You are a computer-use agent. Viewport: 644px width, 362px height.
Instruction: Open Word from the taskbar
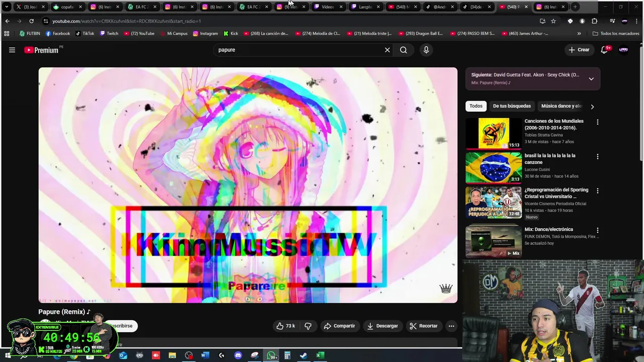pyautogui.click(x=205, y=355)
